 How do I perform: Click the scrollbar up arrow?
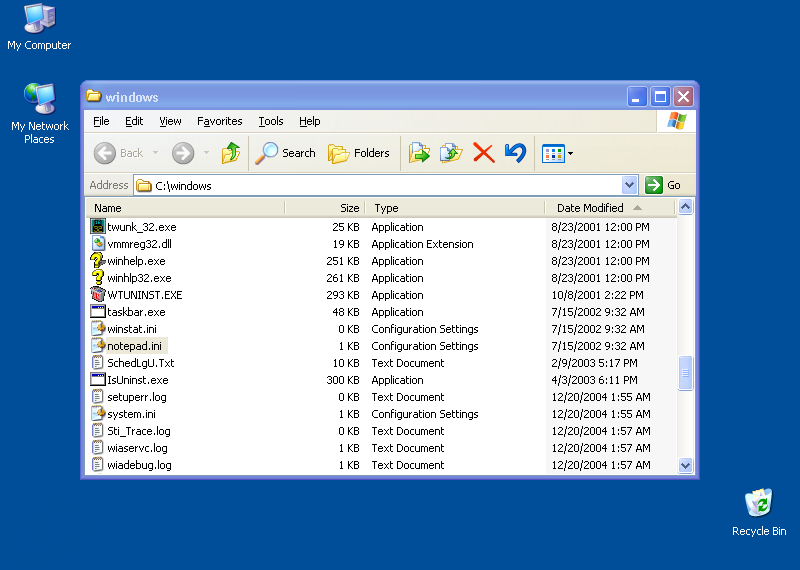point(685,207)
